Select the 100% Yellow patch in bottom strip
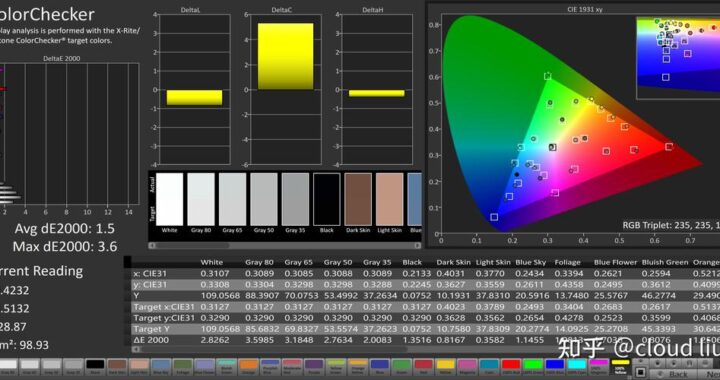 coord(621,367)
